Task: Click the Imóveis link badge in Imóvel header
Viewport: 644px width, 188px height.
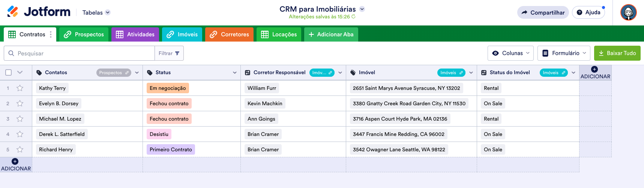Action: (x=452, y=73)
